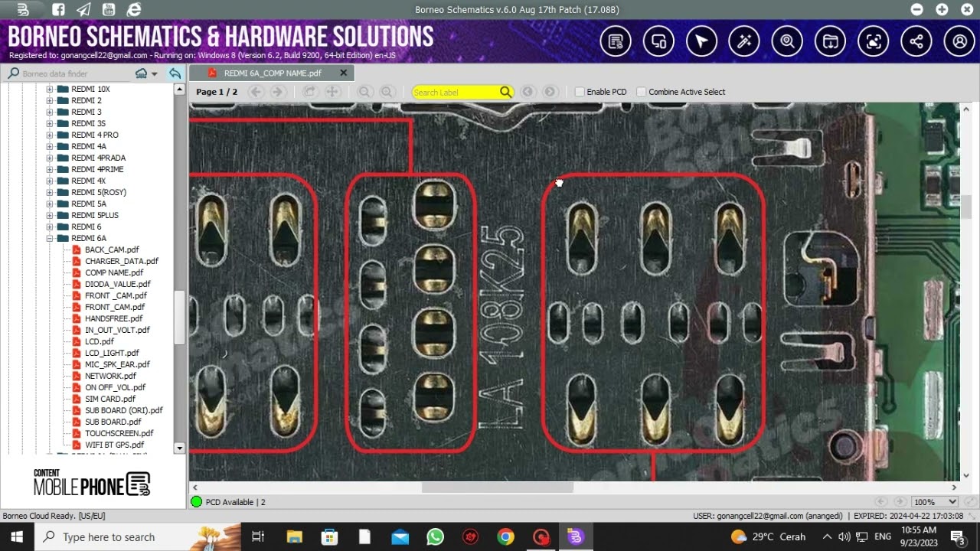Open SIM CARD.pdf file
This screenshot has height=551, width=980.
109,399
